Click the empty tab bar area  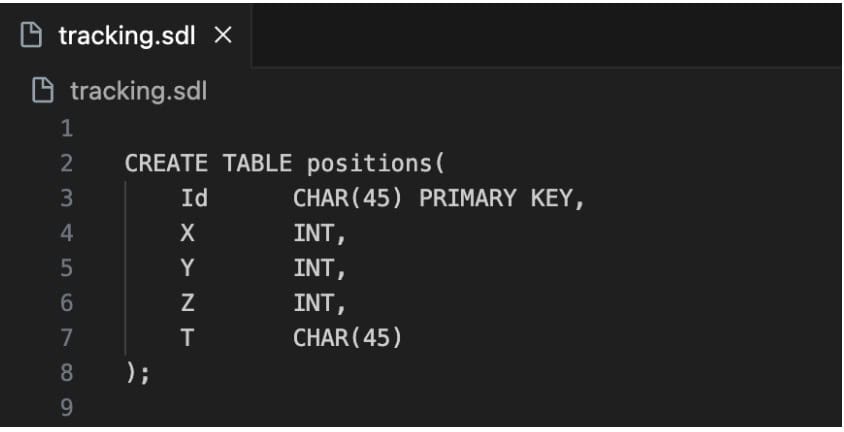546,36
